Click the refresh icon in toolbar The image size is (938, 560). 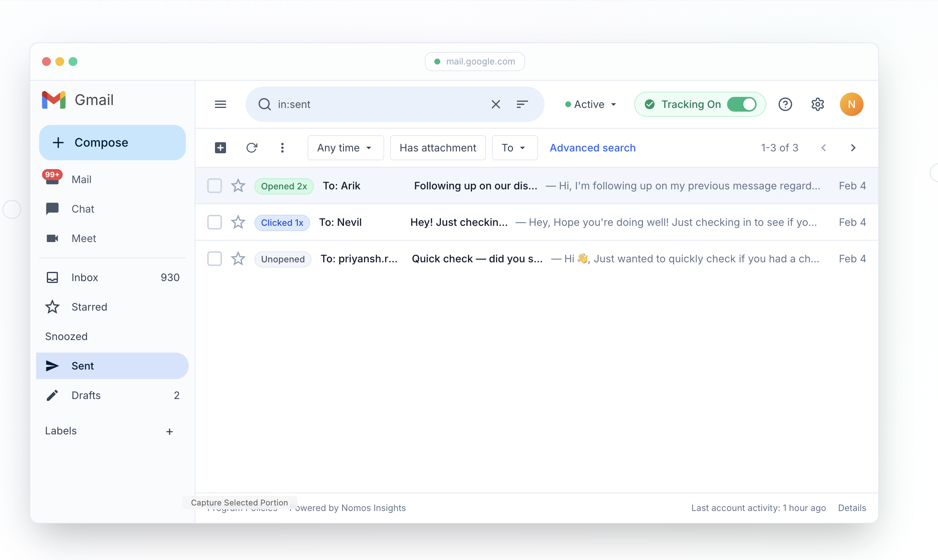(x=252, y=147)
